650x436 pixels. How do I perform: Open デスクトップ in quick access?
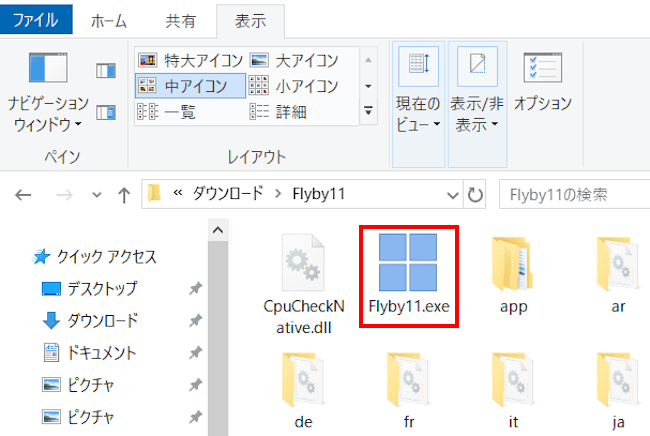point(90,288)
